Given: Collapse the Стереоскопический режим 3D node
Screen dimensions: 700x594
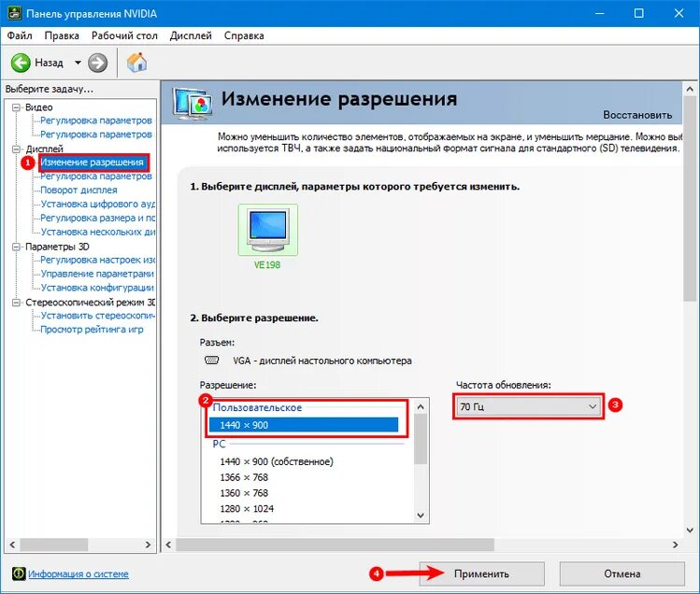Looking at the screenshot, I should coord(17,303).
